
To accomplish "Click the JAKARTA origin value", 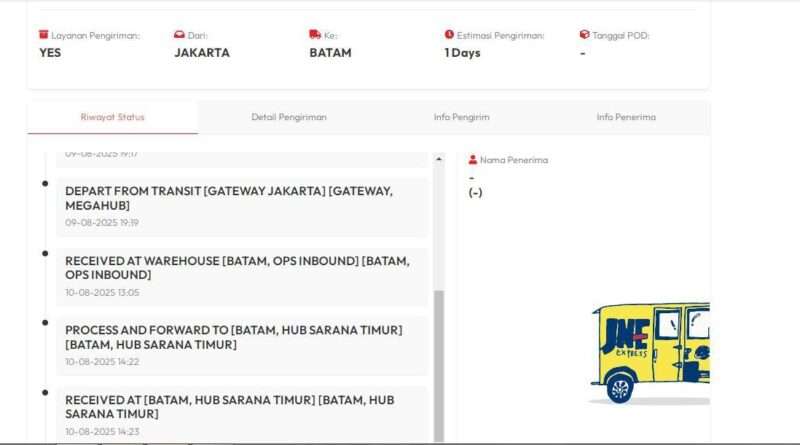I will 202,53.
